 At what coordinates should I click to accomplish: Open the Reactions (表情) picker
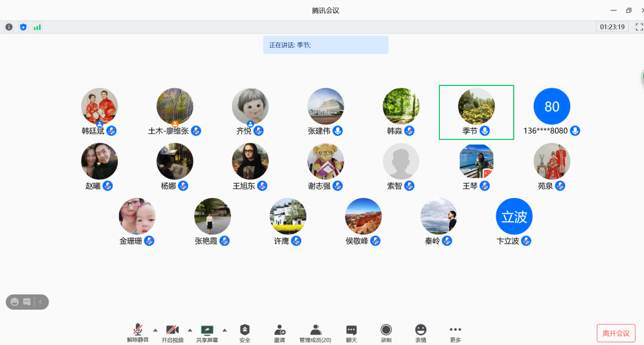pyautogui.click(x=420, y=333)
